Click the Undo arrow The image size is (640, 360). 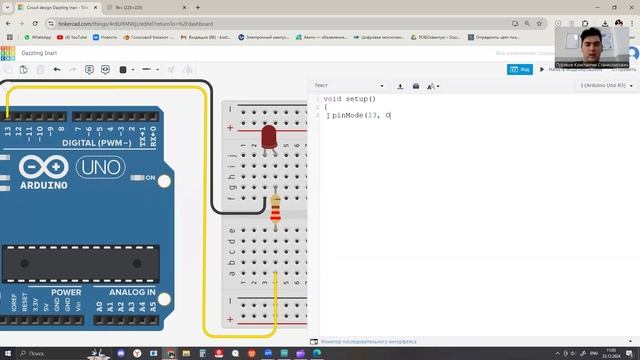[57, 70]
